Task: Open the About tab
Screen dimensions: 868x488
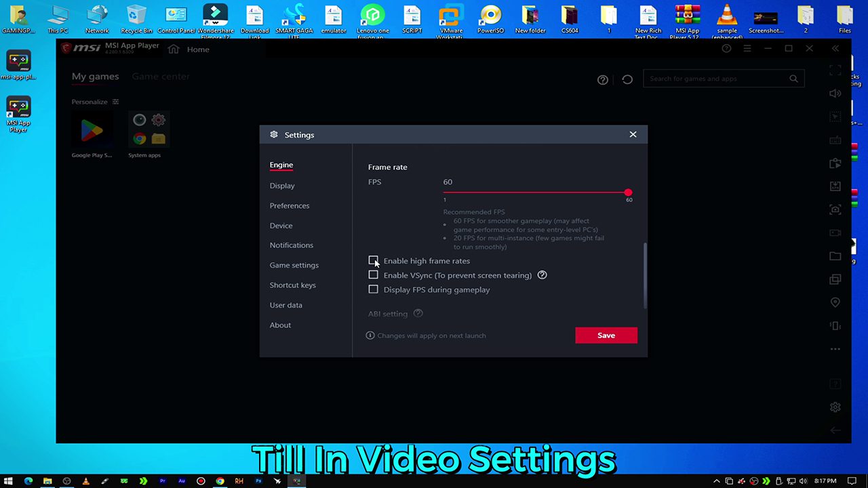Action: (x=280, y=325)
